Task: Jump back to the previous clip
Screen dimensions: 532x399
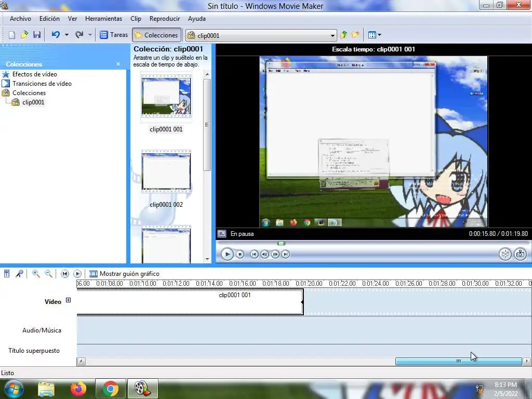Action: pyautogui.click(x=254, y=254)
